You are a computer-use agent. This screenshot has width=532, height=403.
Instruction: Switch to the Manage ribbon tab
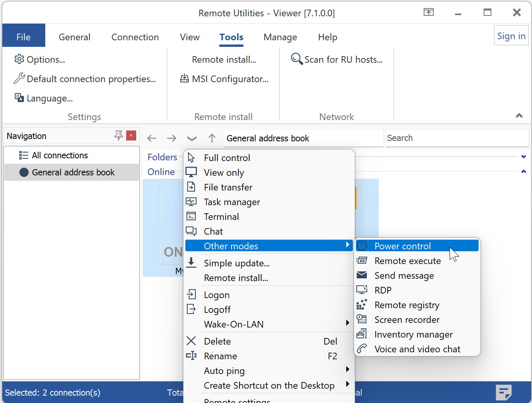280,37
